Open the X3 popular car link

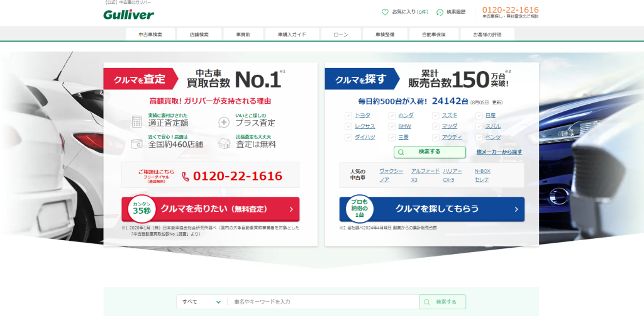414,180
